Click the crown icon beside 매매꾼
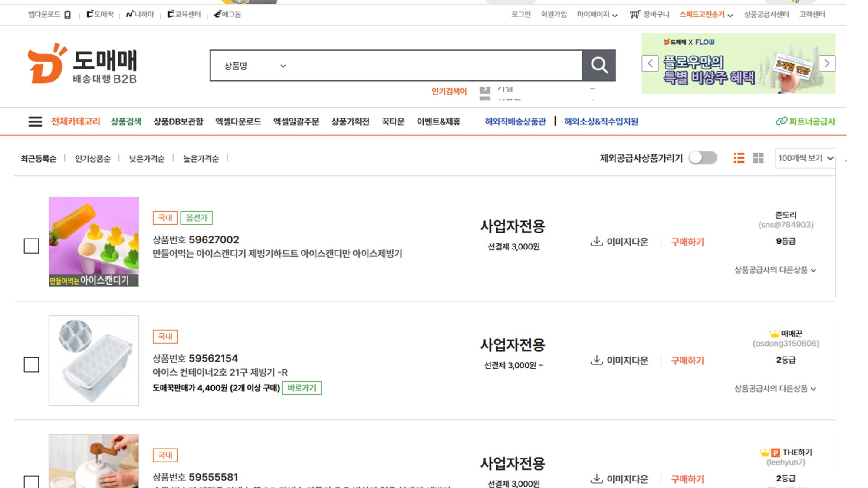 [x=774, y=334]
